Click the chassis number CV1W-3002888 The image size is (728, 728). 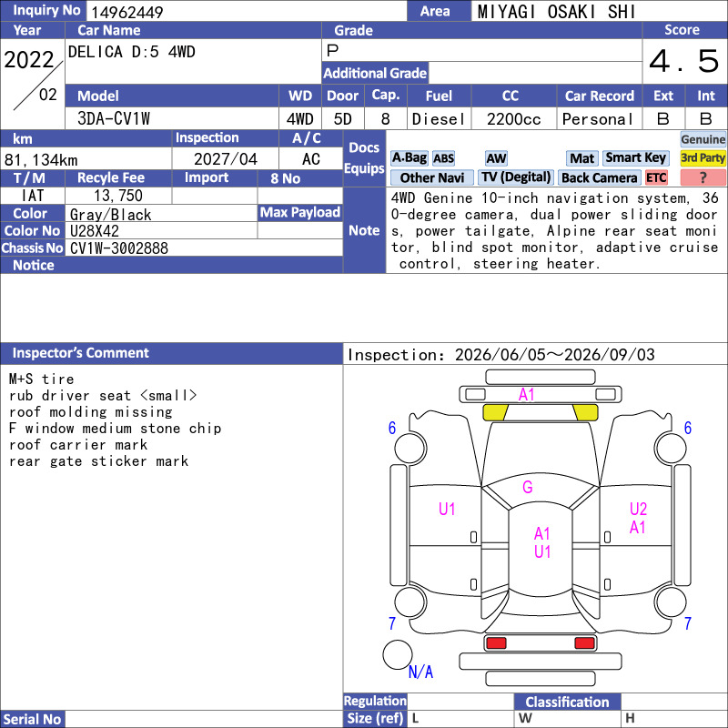point(119,248)
